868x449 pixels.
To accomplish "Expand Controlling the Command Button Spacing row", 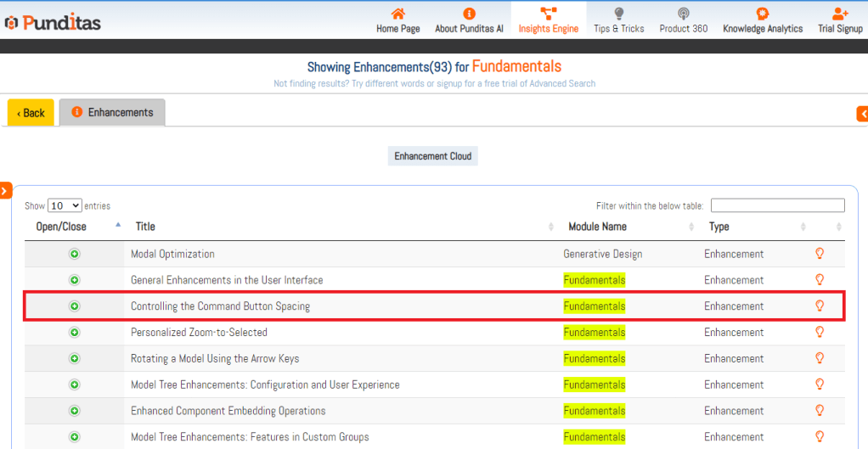I will click(x=74, y=306).
